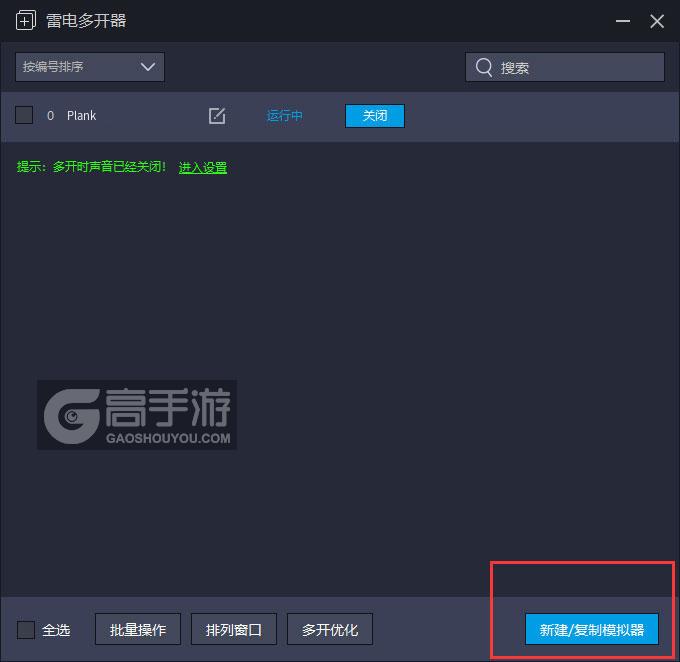
Task: Open the 批量操作 batch operations button
Action: 138,629
